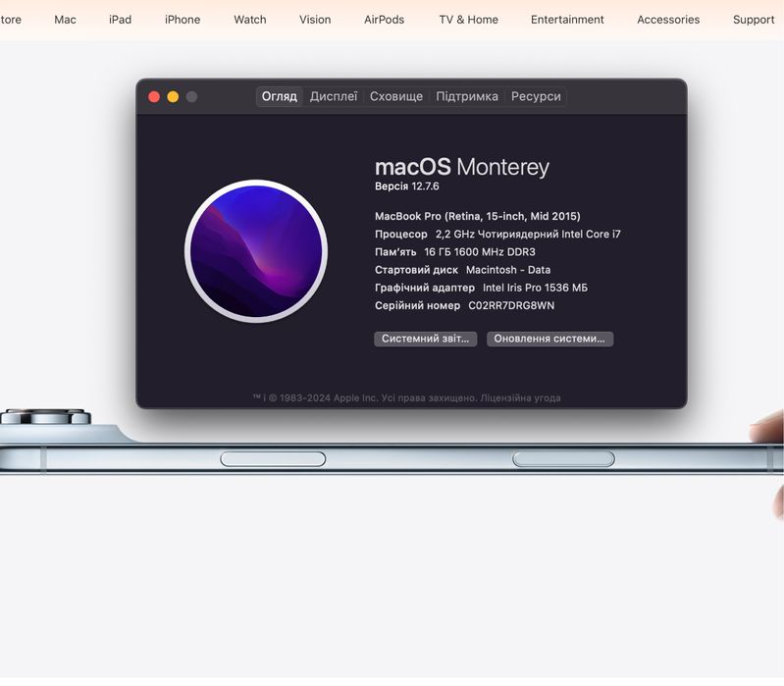This screenshot has height=686, width=784.
Task: Click the startup disk Macintosh - Data
Action: point(508,270)
